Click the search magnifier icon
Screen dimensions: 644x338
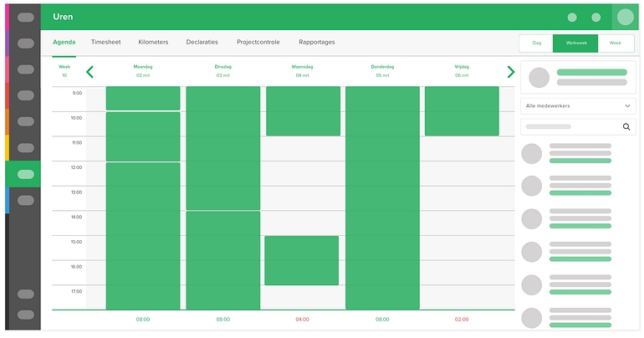[626, 127]
